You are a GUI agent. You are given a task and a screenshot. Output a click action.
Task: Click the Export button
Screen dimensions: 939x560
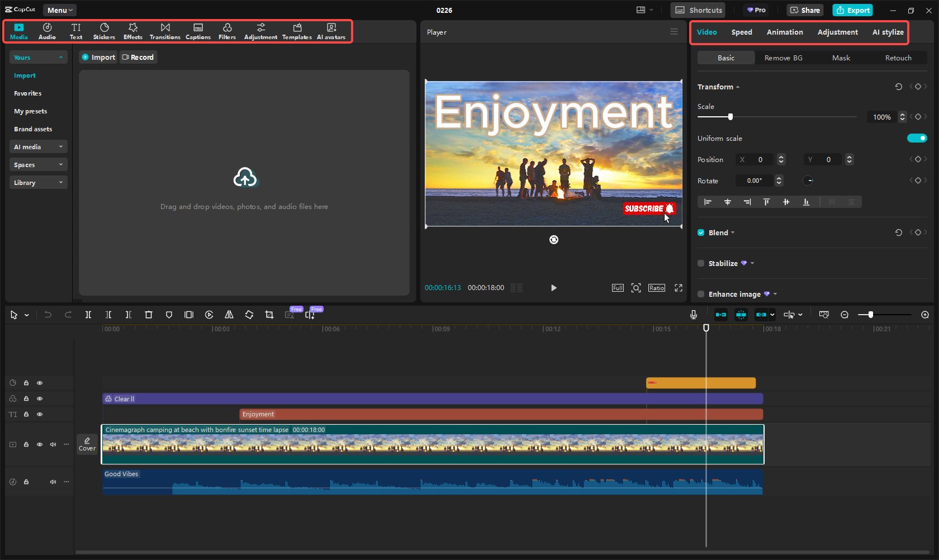click(852, 10)
